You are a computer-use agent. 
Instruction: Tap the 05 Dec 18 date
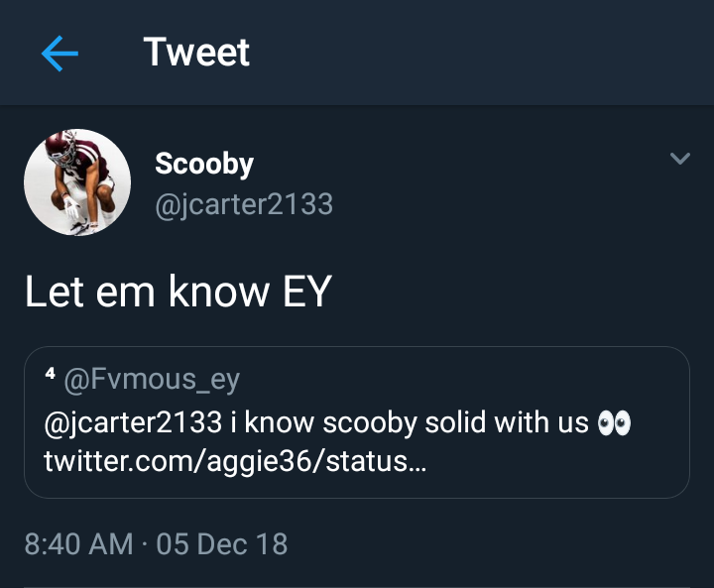[222, 543]
